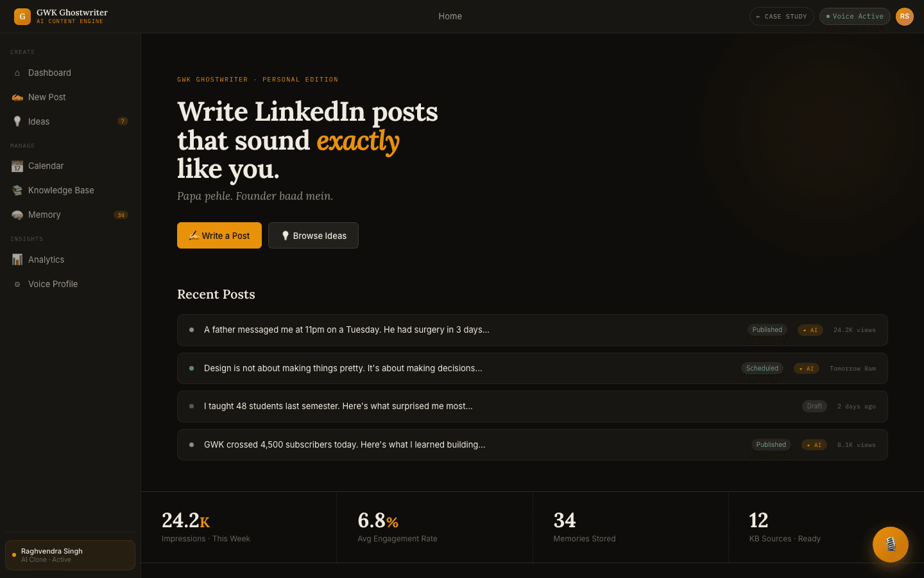Screen dimensions: 924x578
Task: Open Raghvendra Singh AI Clone profile card
Action: [71, 556]
